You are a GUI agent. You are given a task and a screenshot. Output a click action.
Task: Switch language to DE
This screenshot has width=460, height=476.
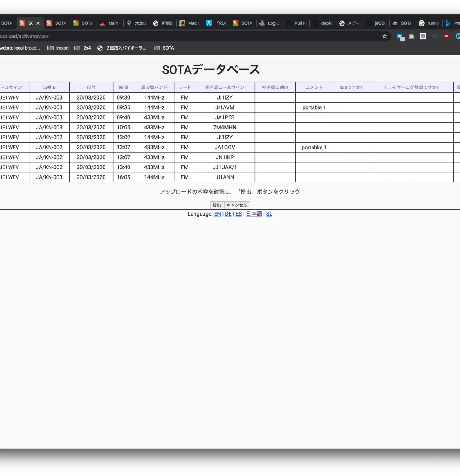pos(228,214)
